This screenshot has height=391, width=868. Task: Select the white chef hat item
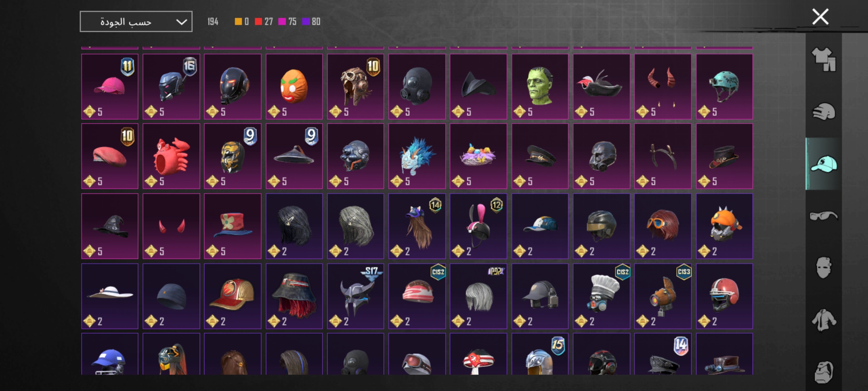coord(601,296)
